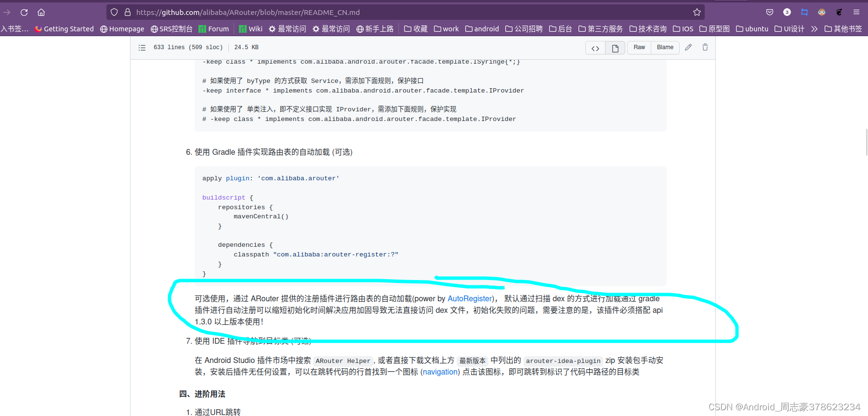868x416 pixels.
Task: Click the 'ARouter Helper' inline code
Action: click(343, 361)
